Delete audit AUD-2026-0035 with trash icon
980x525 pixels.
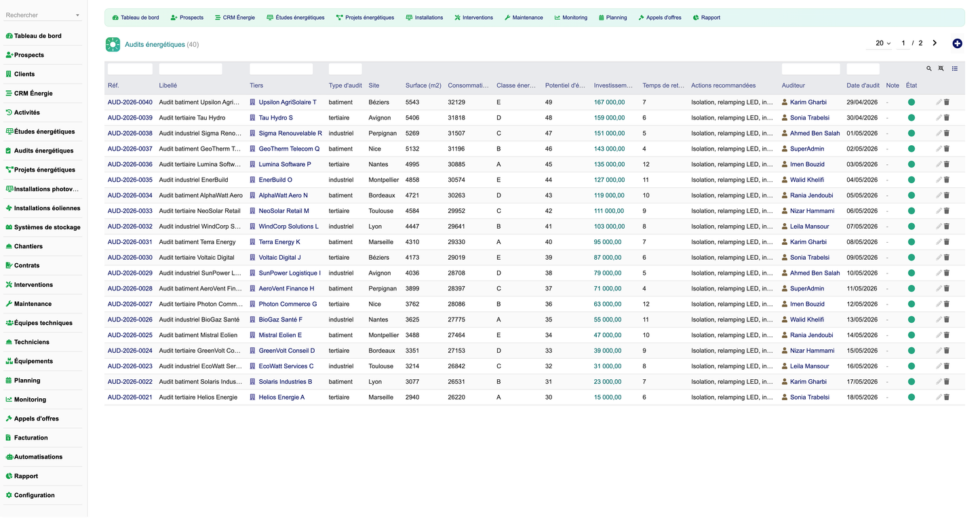947,180
